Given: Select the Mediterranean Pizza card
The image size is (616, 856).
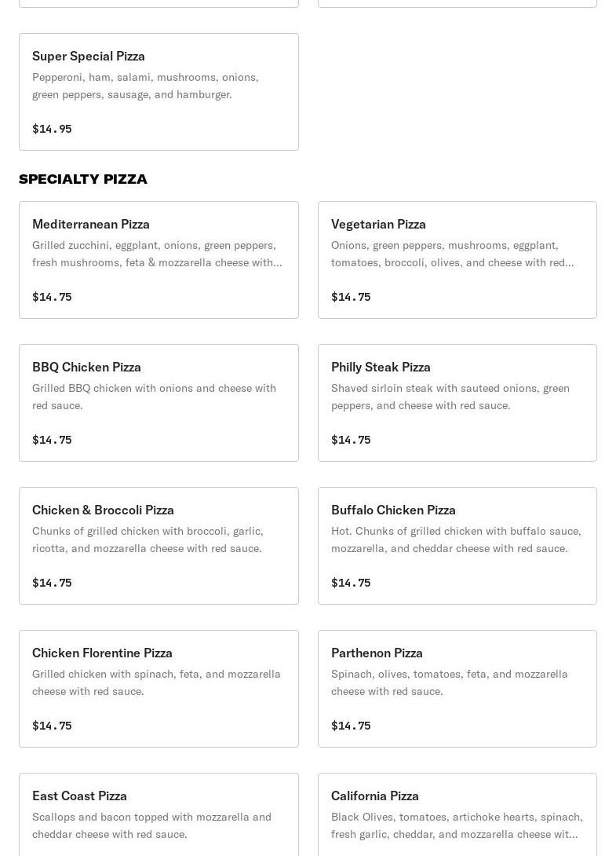Looking at the screenshot, I should coord(91,224).
